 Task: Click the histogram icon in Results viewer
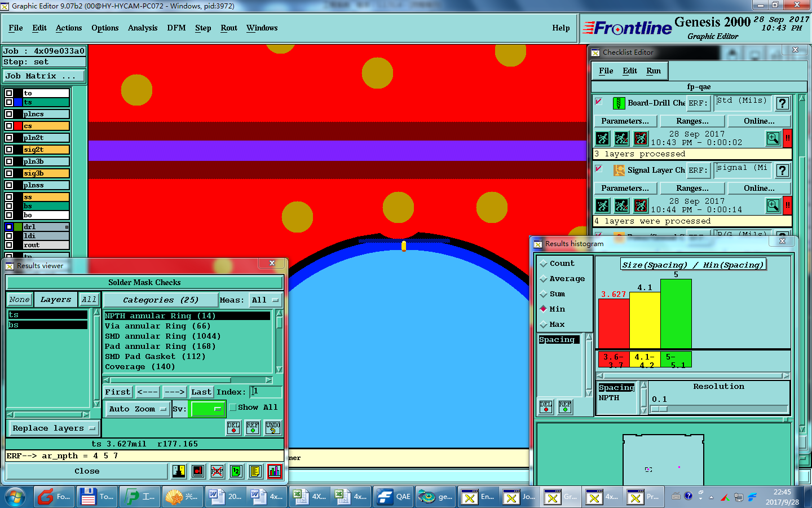pos(275,471)
